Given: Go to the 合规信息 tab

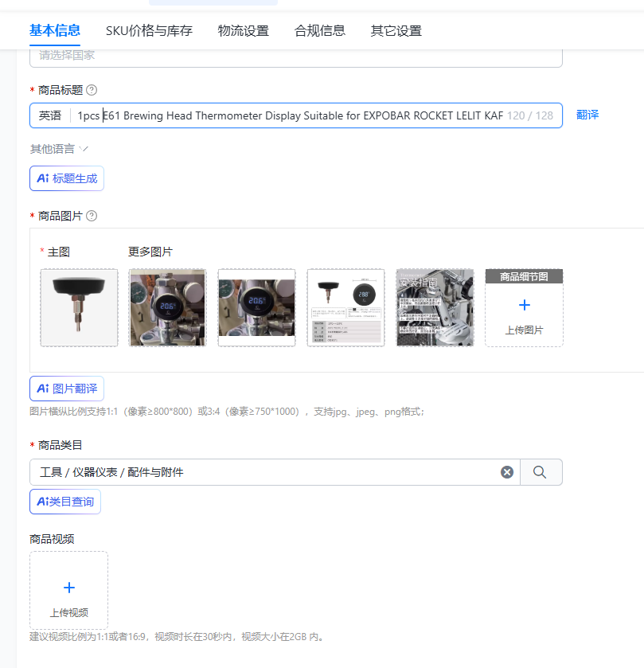Looking at the screenshot, I should [x=320, y=31].
